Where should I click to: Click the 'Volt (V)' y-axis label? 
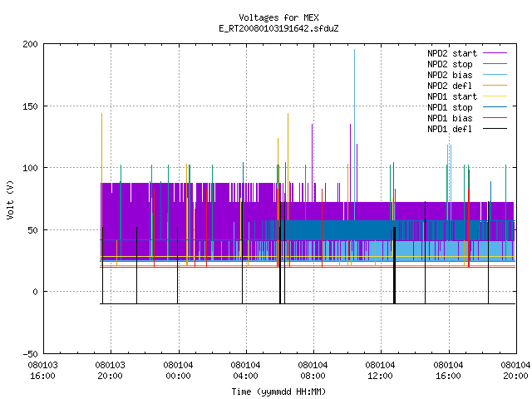click(x=10, y=200)
